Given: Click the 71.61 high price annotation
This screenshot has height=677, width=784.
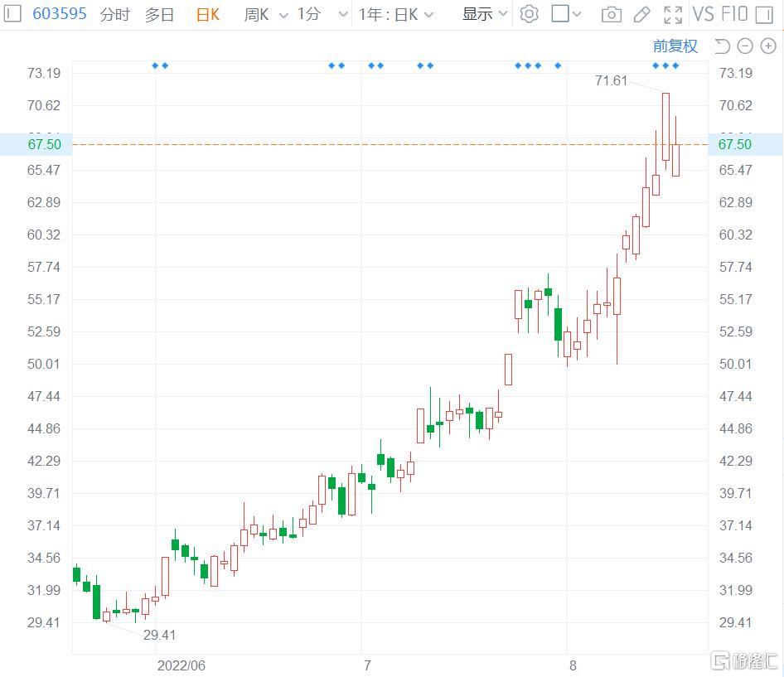Looking at the screenshot, I should pos(611,80).
